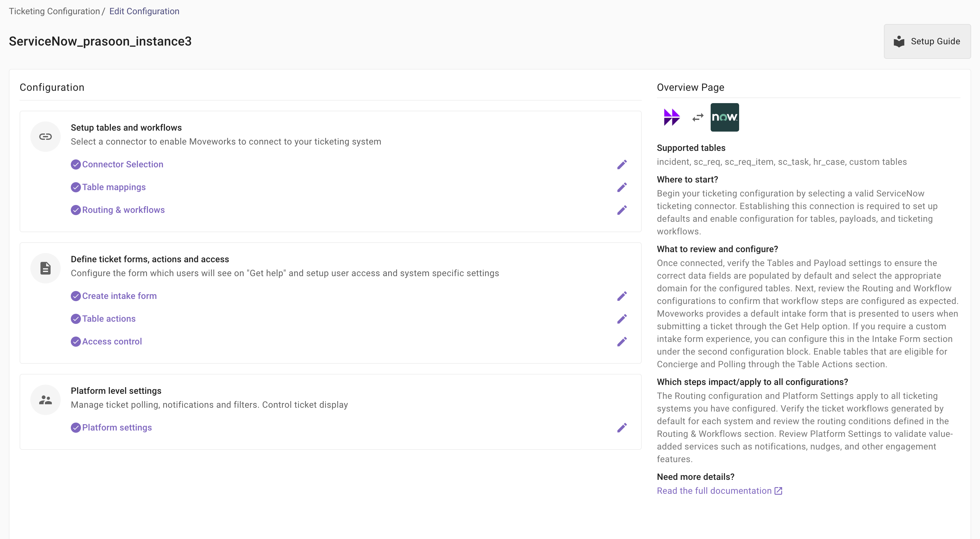Viewport: 980px width, 539px height.
Task: Click the link chain icon for Setup tables
Action: coord(45,137)
